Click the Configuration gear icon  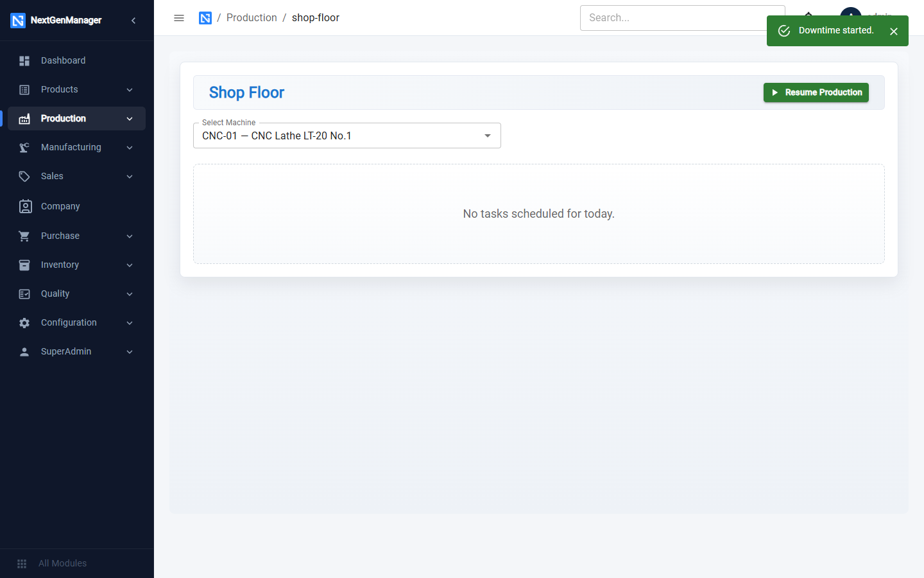click(24, 323)
